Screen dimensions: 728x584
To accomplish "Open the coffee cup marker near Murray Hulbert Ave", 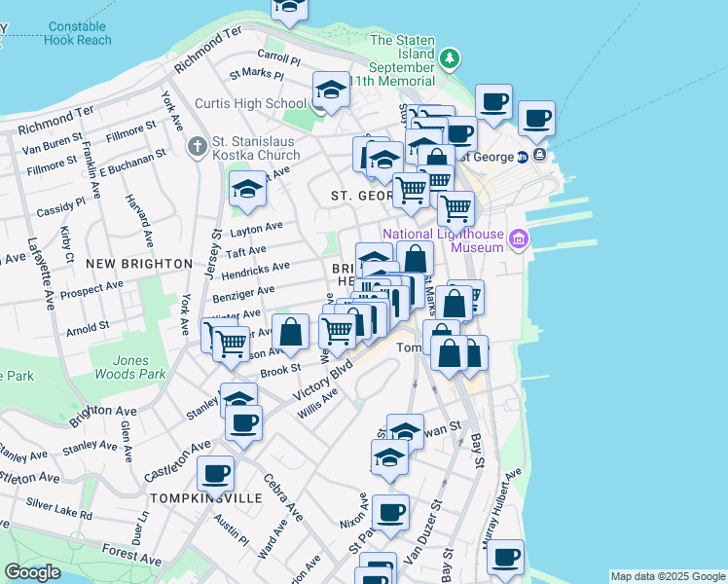I will (505, 559).
